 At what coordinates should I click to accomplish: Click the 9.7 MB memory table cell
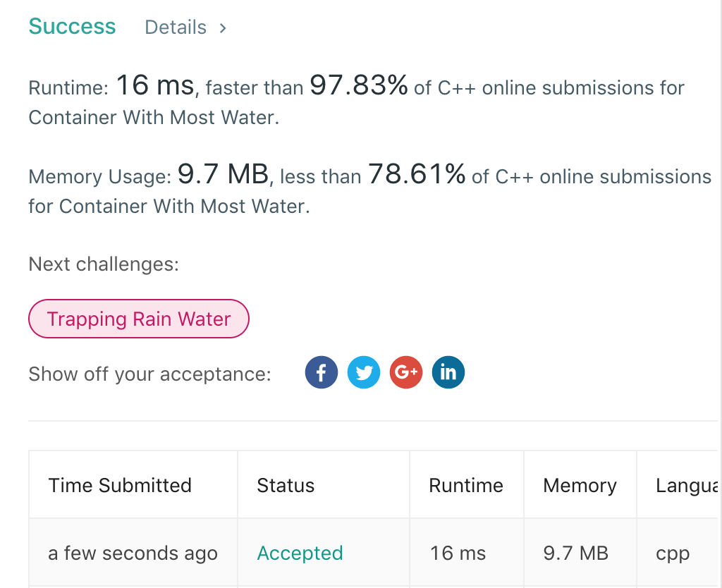[x=576, y=553]
